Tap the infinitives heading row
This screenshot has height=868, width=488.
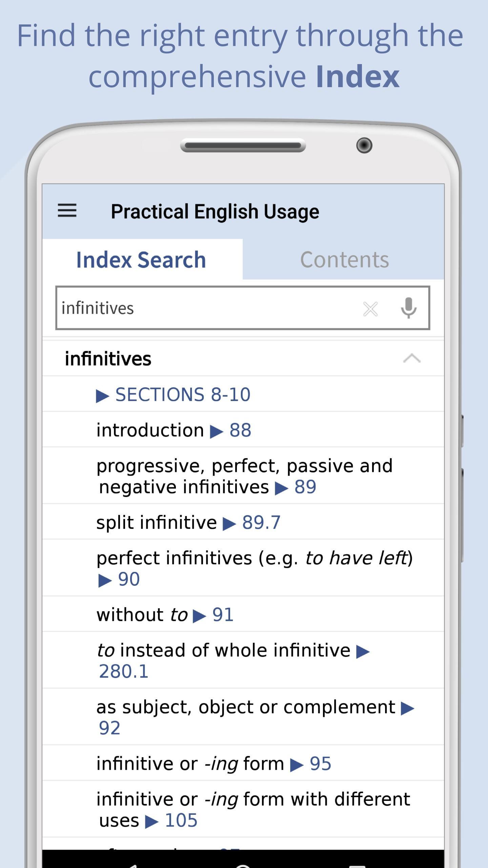tap(108, 359)
